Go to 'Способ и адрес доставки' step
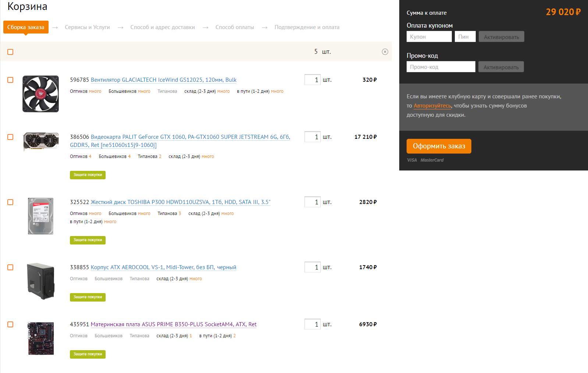 (x=163, y=27)
